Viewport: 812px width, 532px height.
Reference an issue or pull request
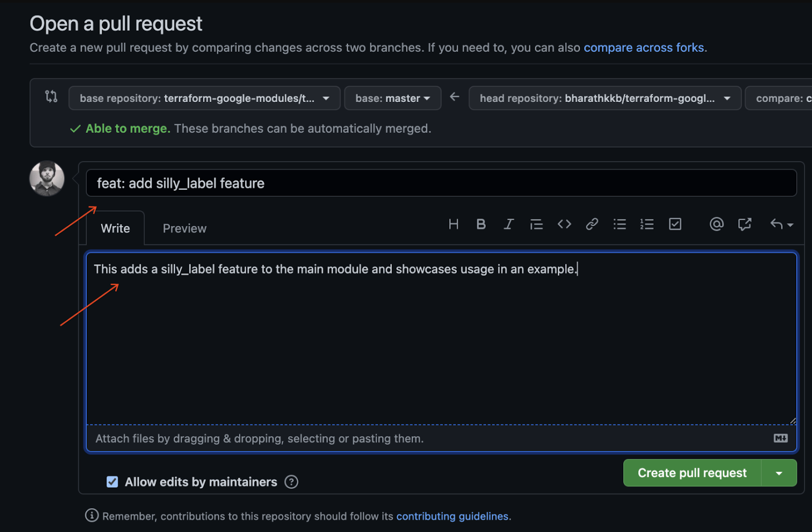point(744,224)
